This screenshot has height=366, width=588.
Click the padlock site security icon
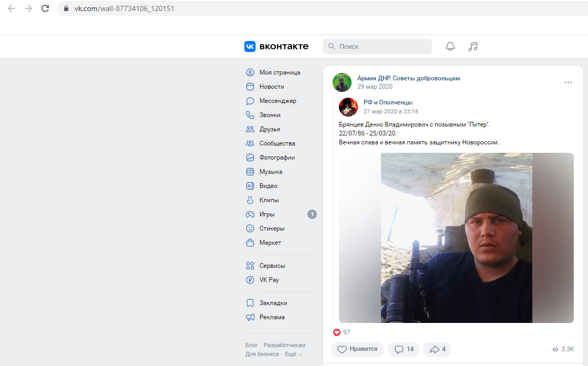tap(66, 8)
